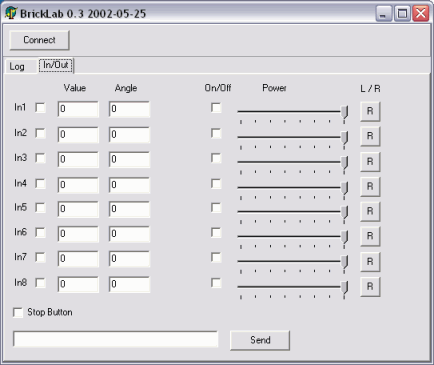Image resolution: width=434 pixels, height=365 pixels.
Task: Click the In6 Value field
Action: 78,234
